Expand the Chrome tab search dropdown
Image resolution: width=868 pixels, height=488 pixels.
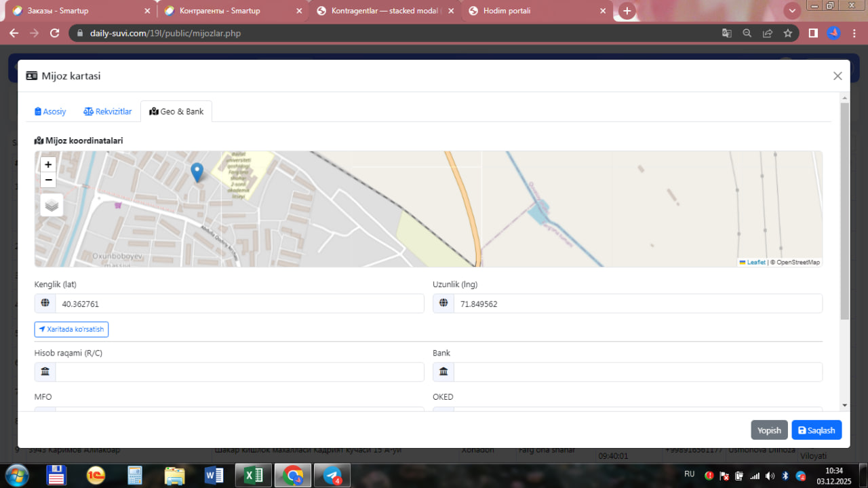[791, 11]
